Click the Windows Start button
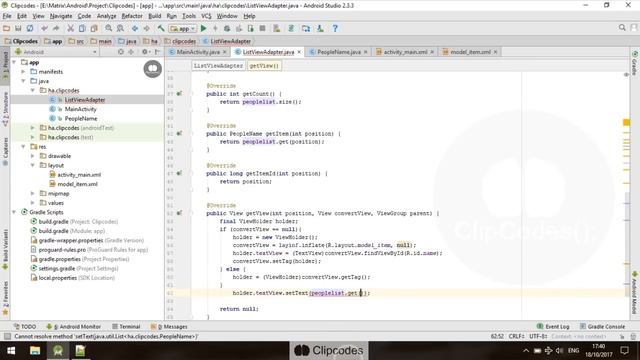The height and width of the screenshot is (360, 640). point(11,351)
